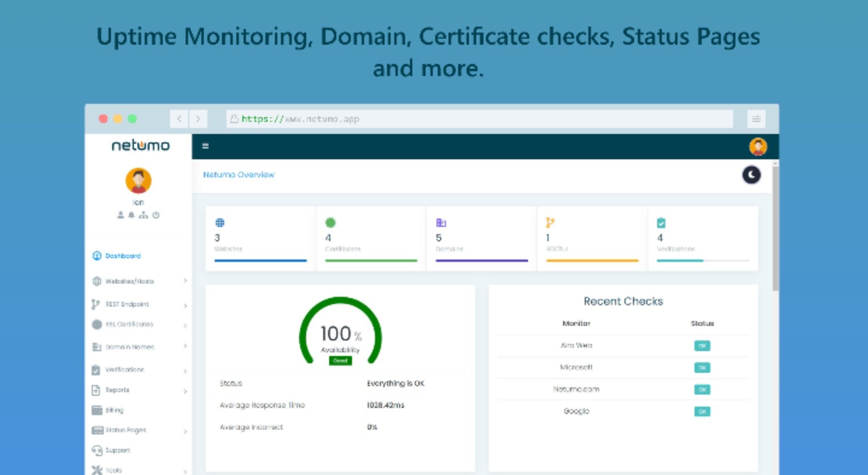Open the user profile icon under avatar
Viewport: 868px width, 475px height.
[120, 215]
